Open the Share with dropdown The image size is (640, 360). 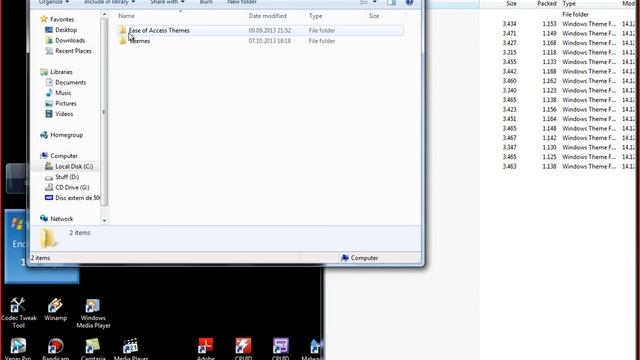(x=167, y=2)
